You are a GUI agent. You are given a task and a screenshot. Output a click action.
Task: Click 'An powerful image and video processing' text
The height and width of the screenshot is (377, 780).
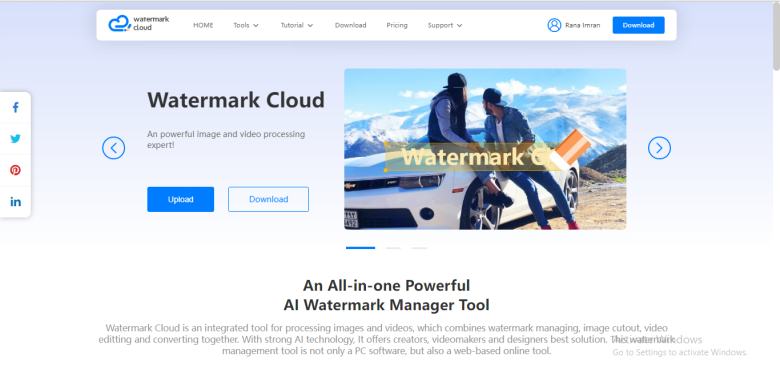[226, 134]
